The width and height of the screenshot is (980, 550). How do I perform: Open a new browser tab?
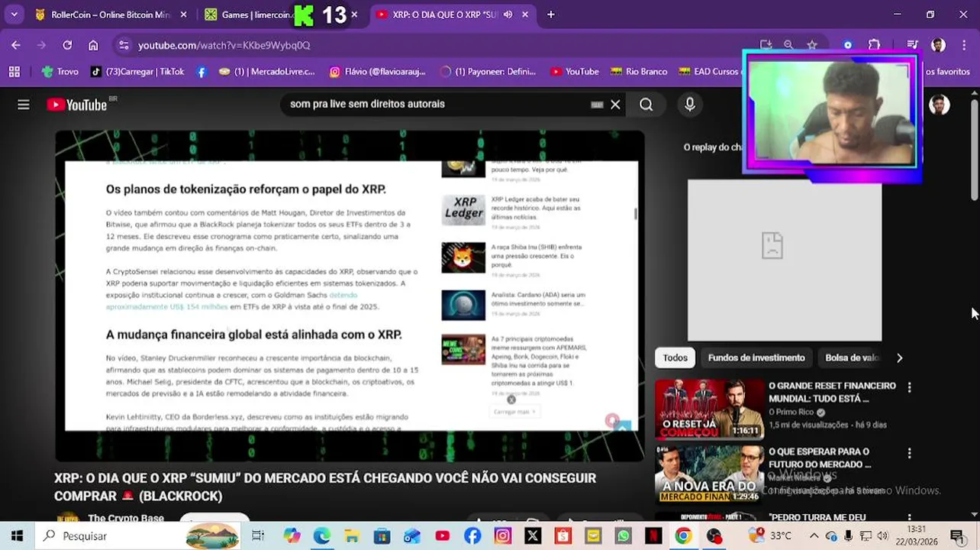pos(551,15)
